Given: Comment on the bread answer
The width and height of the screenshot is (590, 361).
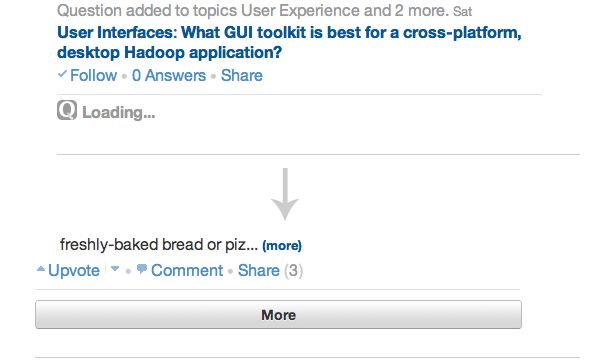Looking at the screenshot, I should click(187, 270).
